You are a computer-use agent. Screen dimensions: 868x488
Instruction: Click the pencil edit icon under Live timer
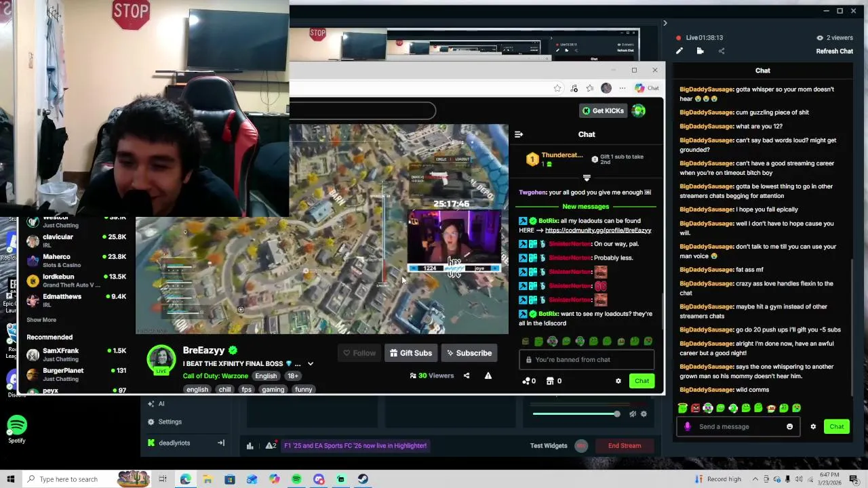point(679,52)
